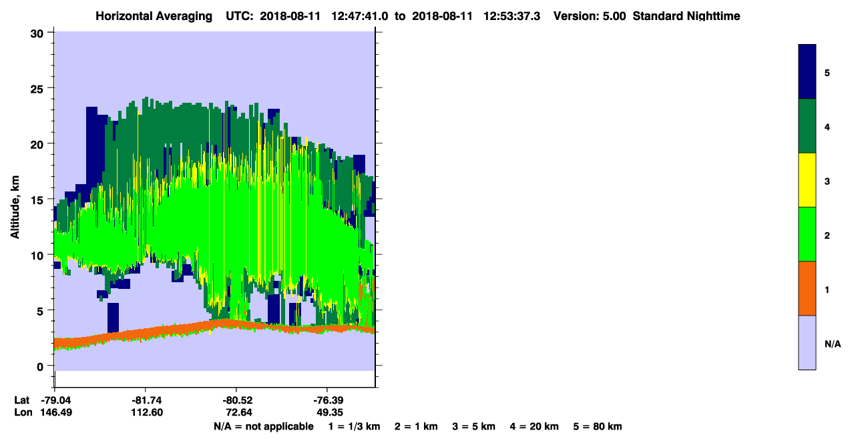The image size is (868, 445).
Task: Click the dark green 20 km legend swatch
Action: coord(807,126)
